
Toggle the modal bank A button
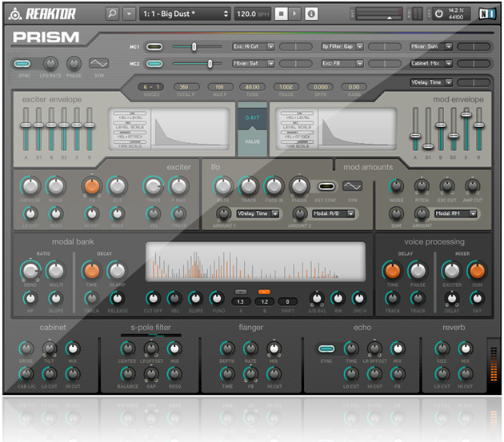tap(241, 292)
